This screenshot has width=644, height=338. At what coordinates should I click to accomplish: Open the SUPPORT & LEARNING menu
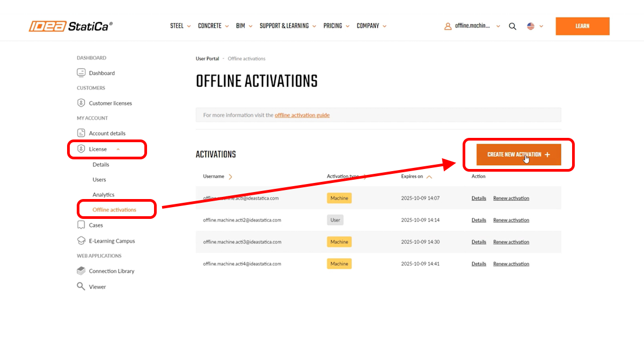pyautogui.click(x=285, y=25)
